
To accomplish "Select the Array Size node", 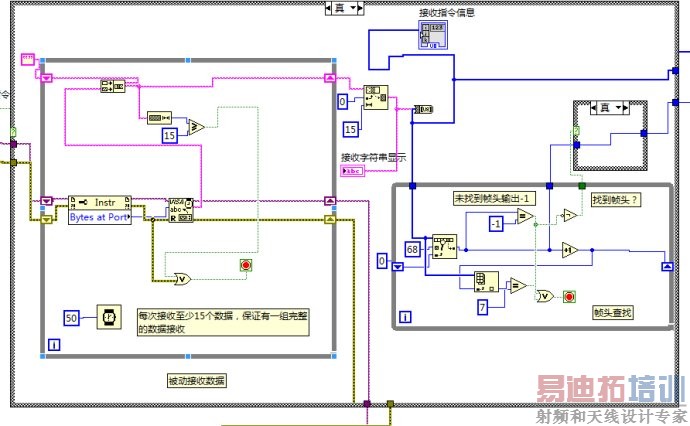I will click(486, 282).
